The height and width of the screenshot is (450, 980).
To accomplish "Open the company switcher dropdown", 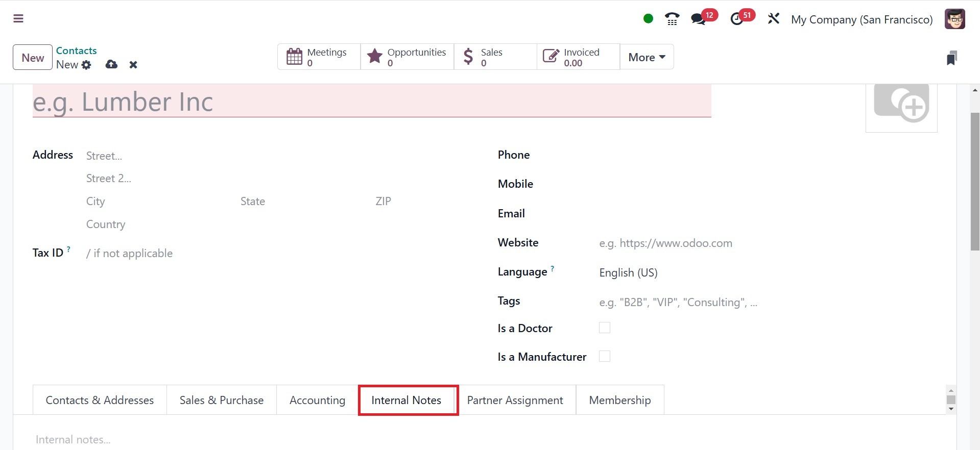I will click(862, 19).
